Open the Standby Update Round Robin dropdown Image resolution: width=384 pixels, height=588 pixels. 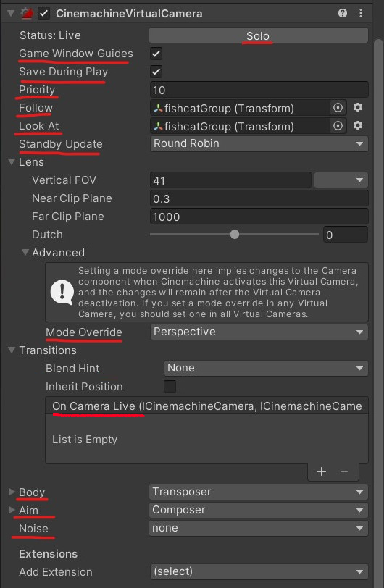[259, 143]
